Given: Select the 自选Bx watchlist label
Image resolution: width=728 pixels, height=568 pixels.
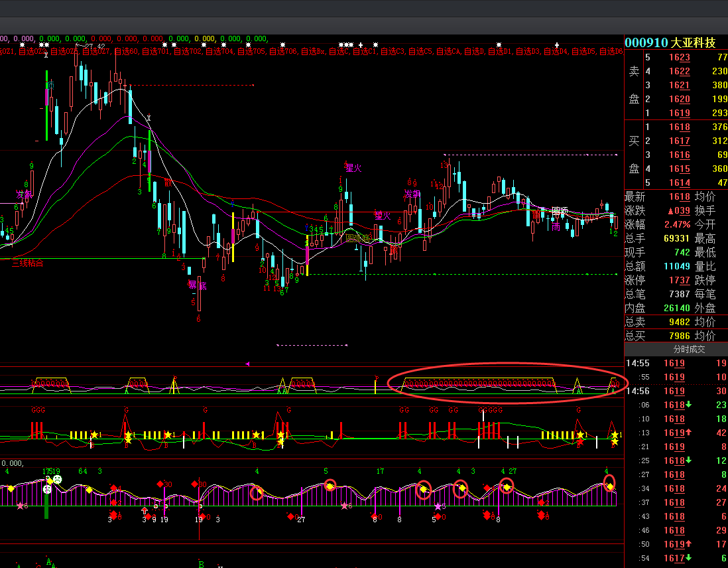Looking at the screenshot, I should tap(313, 51).
